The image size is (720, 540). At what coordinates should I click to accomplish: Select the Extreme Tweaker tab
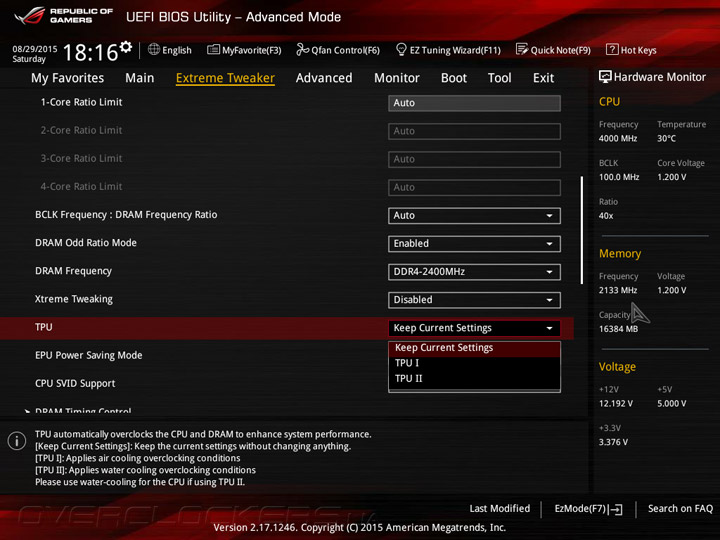[x=225, y=78]
